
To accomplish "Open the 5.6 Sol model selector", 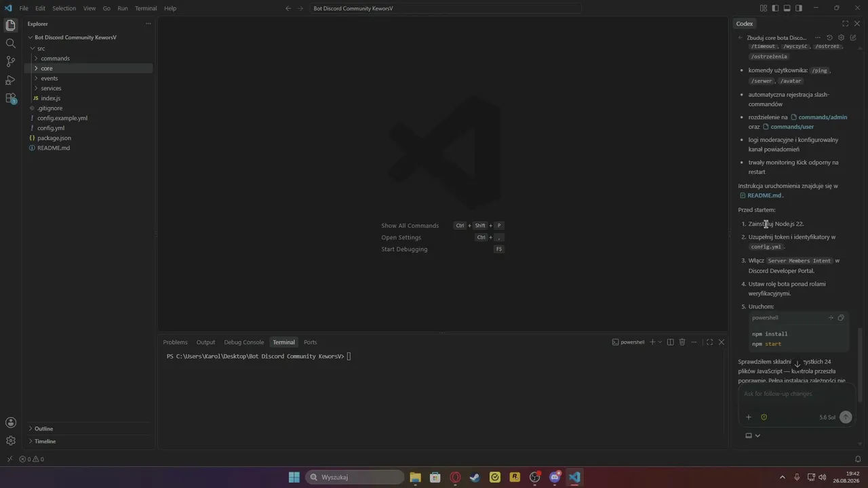I will pos(827,418).
